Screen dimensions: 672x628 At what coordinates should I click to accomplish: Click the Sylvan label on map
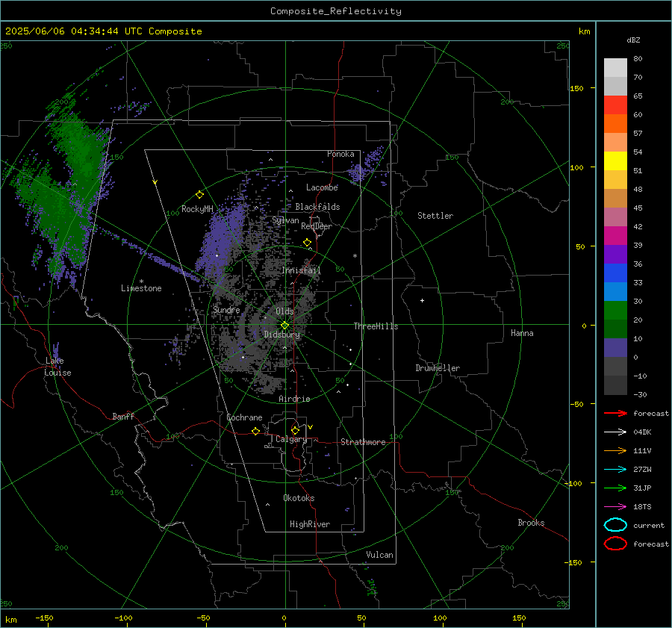[x=285, y=220]
